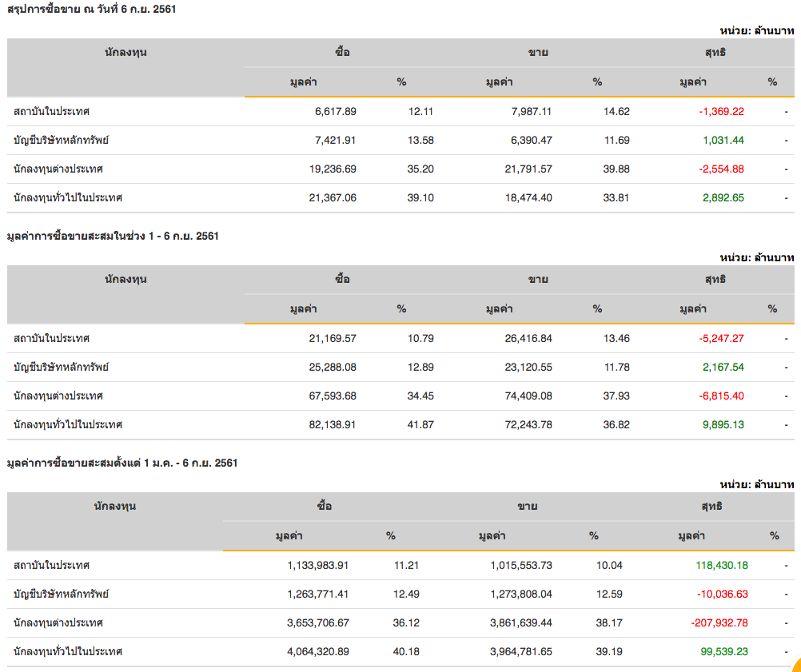Click the buy percentage 35.20 cell
This screenshot has height=672, width=801.
[x=420, y=169]
